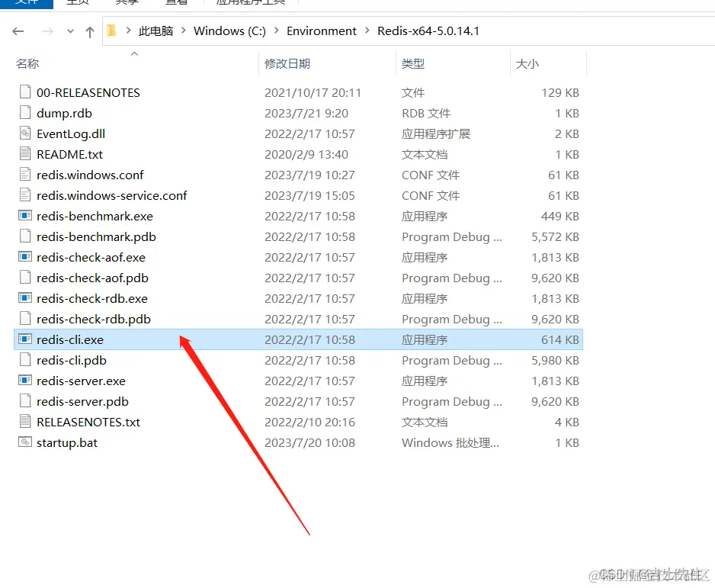Expand chevron after Environment breadcrumb
715x588 pixels.
367,31
